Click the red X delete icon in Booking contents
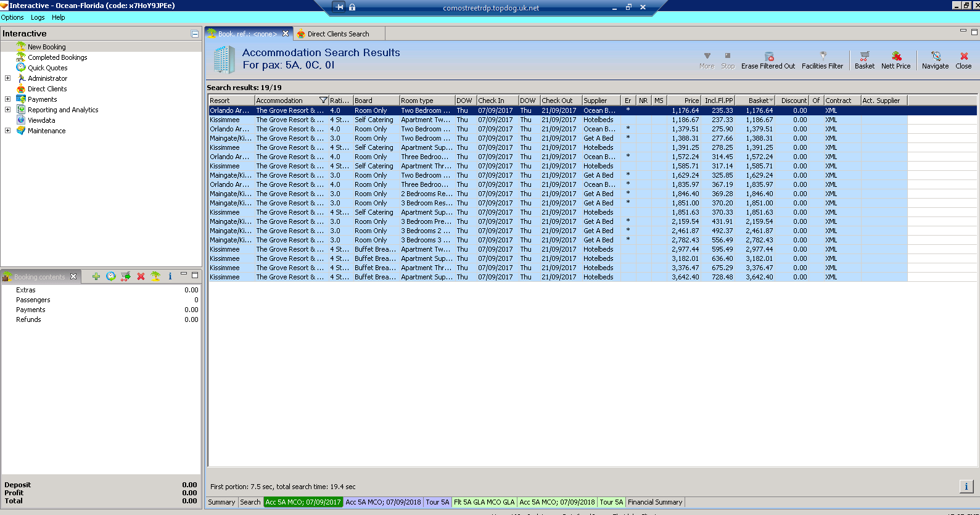Viewport: 980px width, 515px height. point(141,276)
